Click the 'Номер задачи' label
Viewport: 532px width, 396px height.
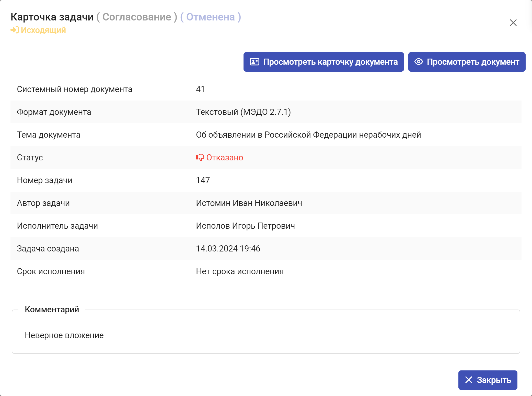click(x=45, y=180)
